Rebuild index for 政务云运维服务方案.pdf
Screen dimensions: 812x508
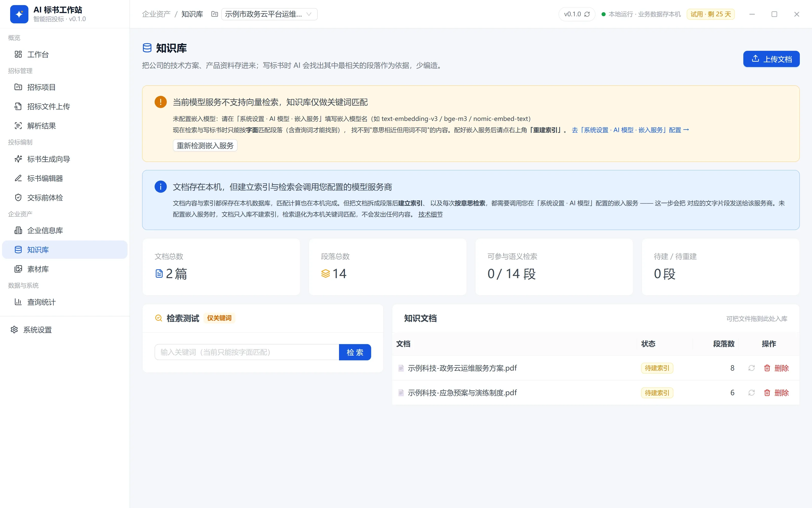[751, 368]
